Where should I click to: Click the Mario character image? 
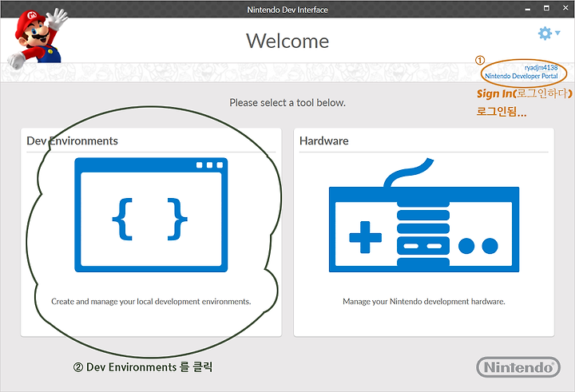tap(38, 38)
